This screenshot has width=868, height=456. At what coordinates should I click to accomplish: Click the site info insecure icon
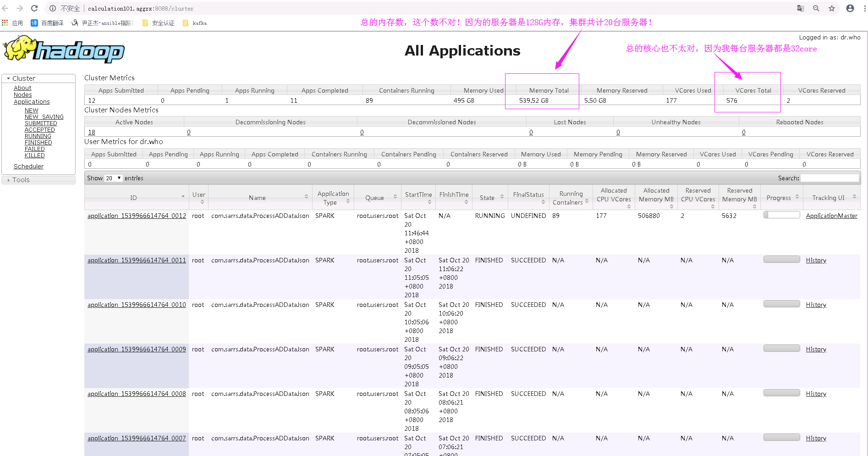click(x=53, y=8)
